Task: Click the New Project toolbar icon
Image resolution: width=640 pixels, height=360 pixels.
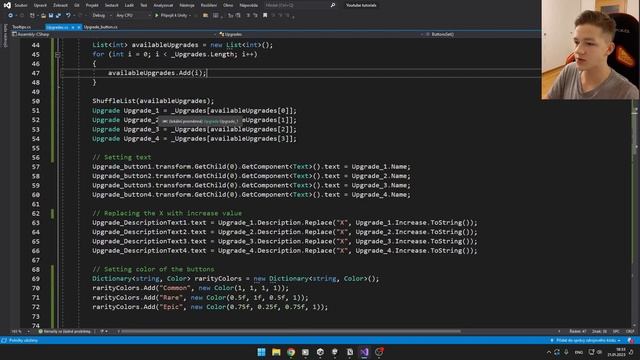Action: pos(32,16)
